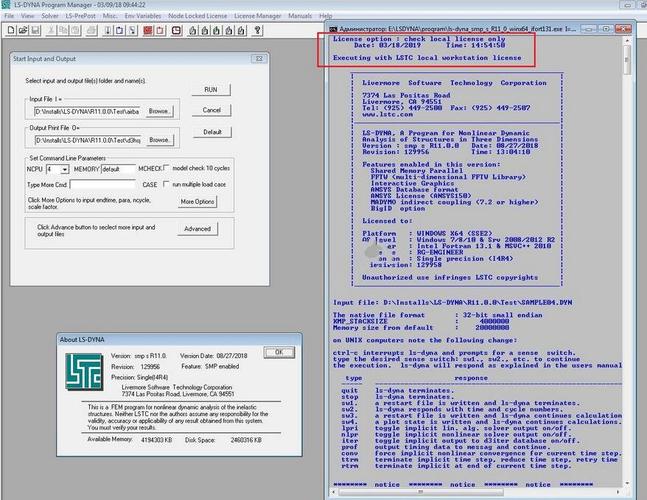Screen dimensions: 647x500
Task: Click the More Options button
Action: tap(197, 202)
